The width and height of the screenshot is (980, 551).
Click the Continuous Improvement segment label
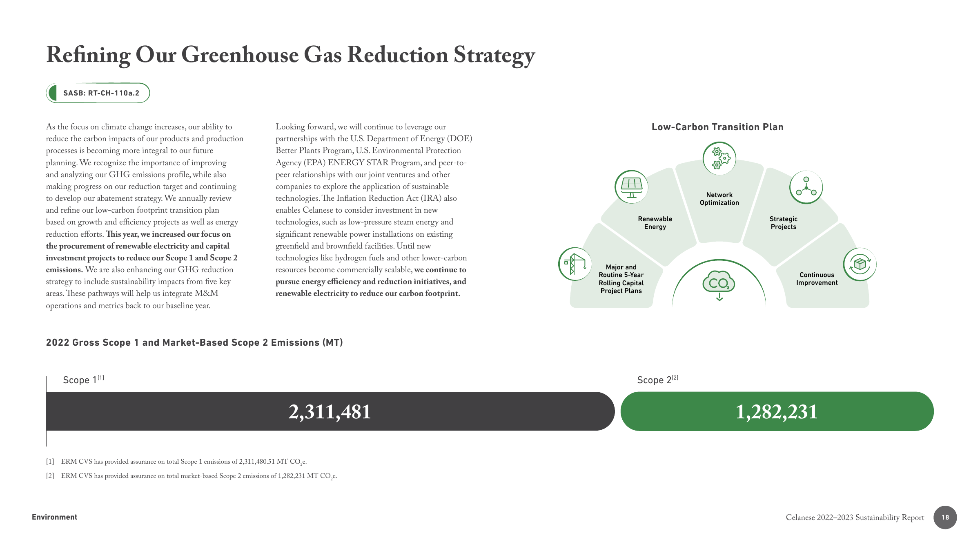[x=817, y=279]
